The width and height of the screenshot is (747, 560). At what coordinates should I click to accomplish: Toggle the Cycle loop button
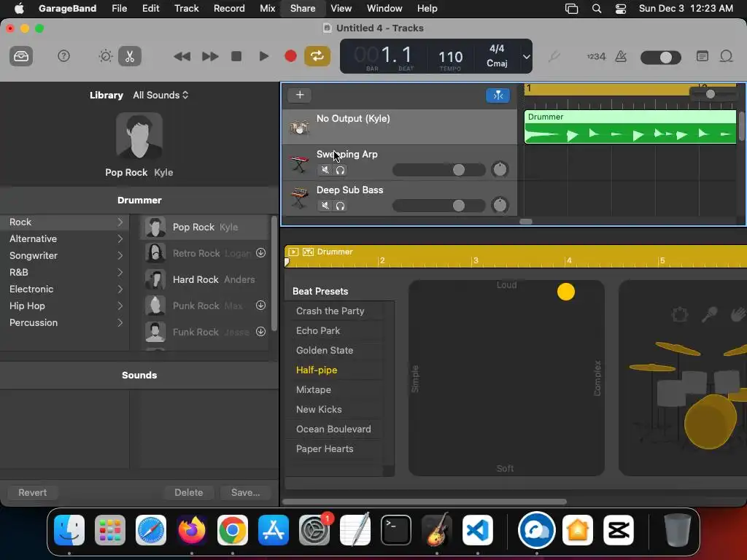(317, 56)
